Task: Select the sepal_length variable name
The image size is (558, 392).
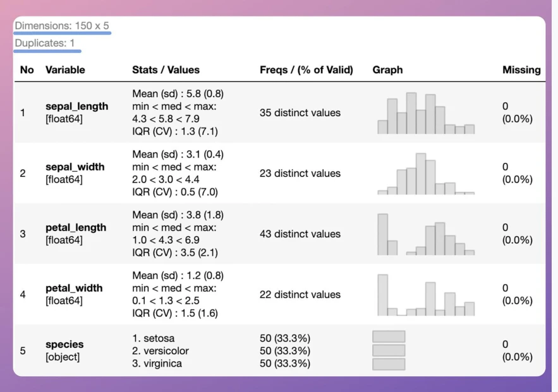Action: [77, 106]
